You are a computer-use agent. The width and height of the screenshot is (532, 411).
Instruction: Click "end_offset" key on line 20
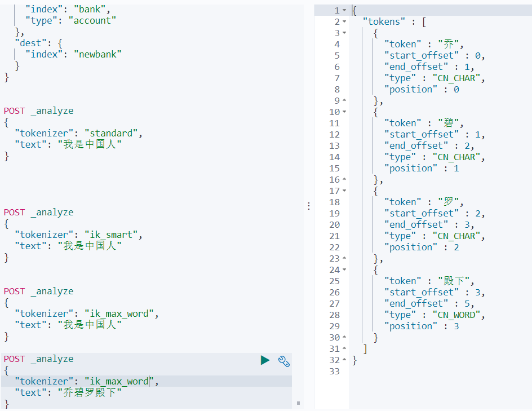tap(416, 225)
